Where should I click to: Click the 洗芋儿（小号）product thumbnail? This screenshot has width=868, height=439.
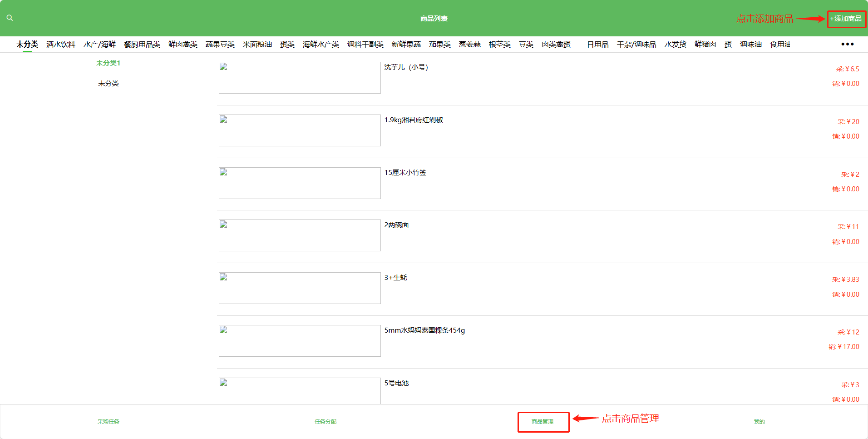(x=300, y=78)
